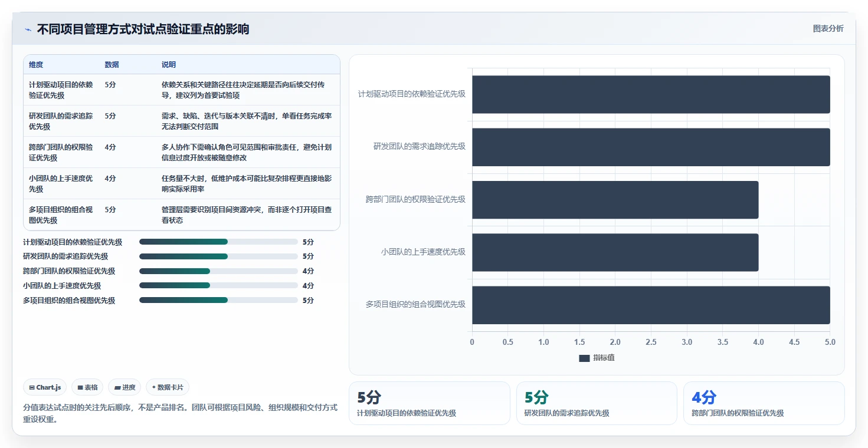
Task: Click the 图表分析 label in header
Action: coord(828,28)
